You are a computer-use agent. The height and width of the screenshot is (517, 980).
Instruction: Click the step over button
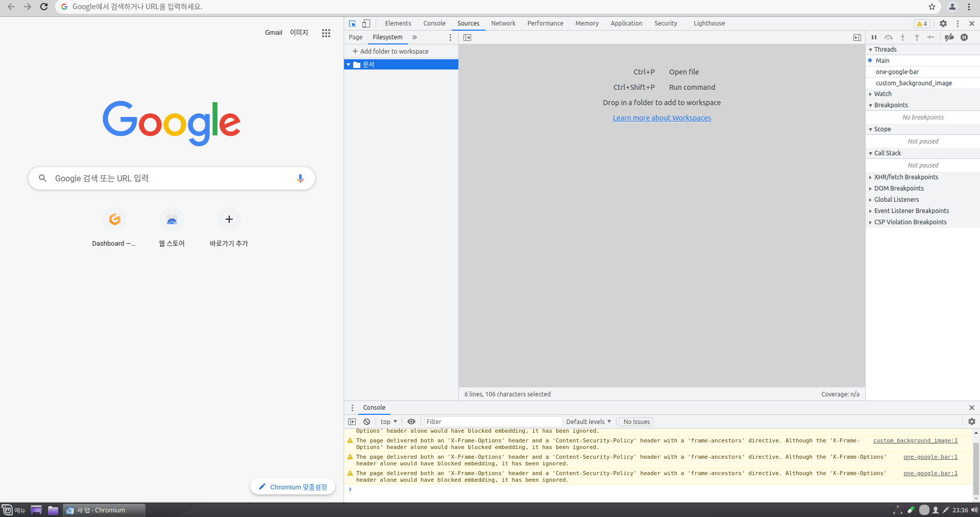click(x=889, y=37)
